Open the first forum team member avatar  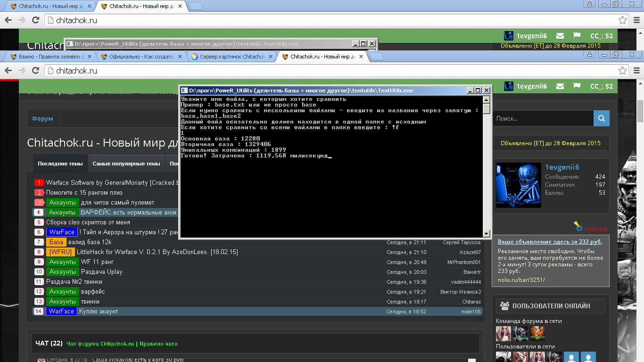pos(504,333)
